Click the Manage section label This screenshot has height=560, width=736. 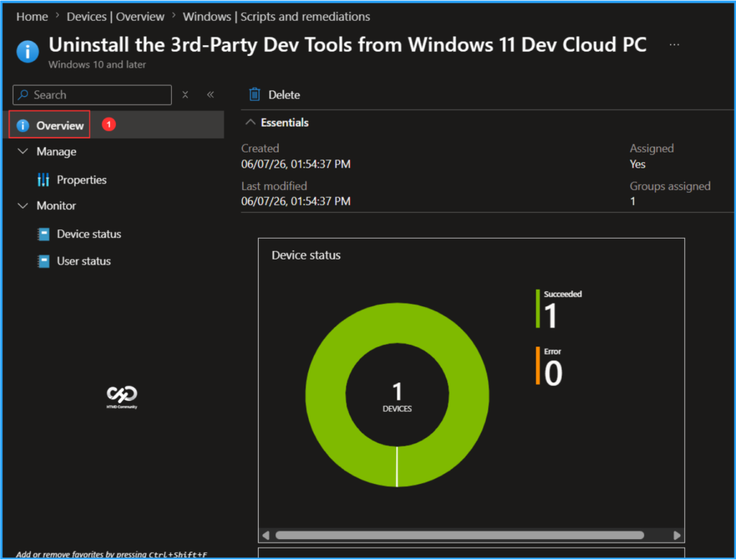click(x=56, y=152)
